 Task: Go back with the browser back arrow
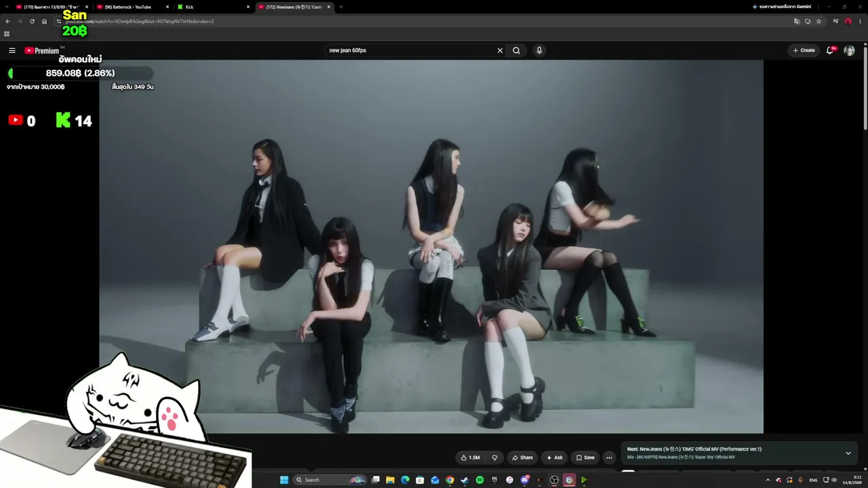tap(7, 21)
